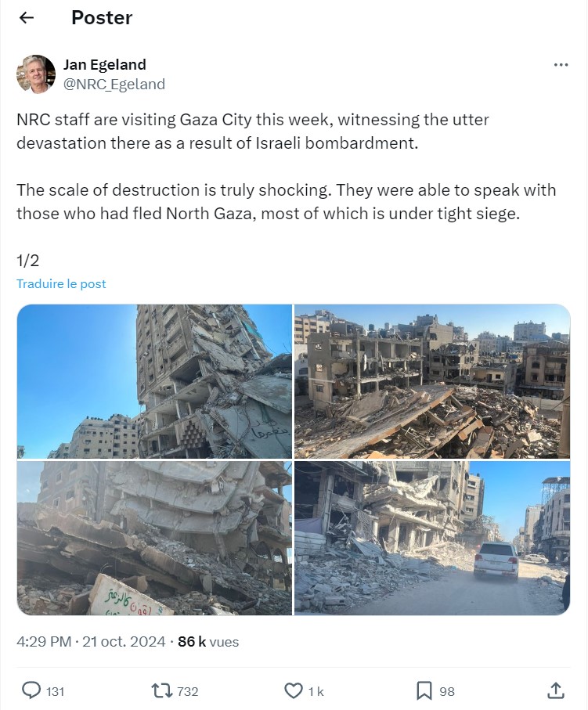Open the three-dot more options menu

(x=561, y=65)
